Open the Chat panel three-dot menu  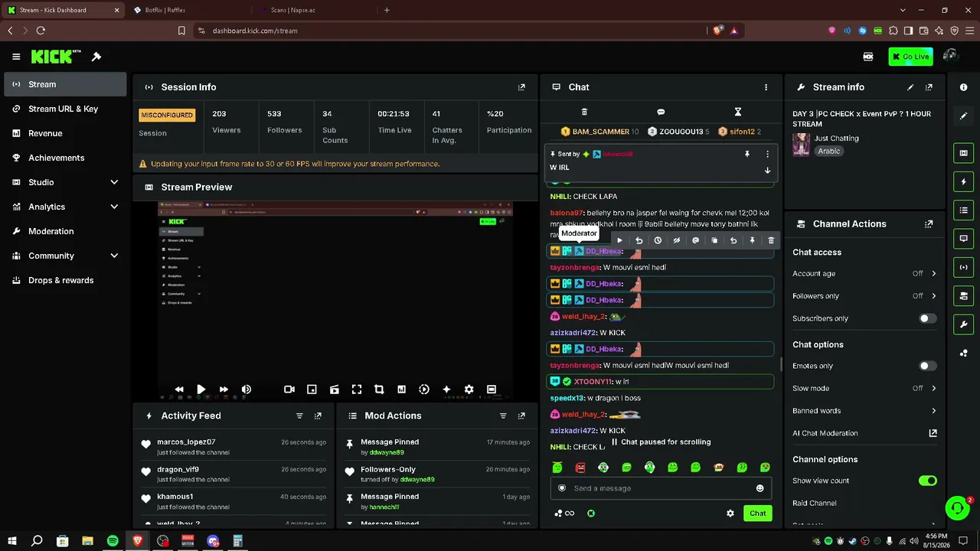click(766, 87)
